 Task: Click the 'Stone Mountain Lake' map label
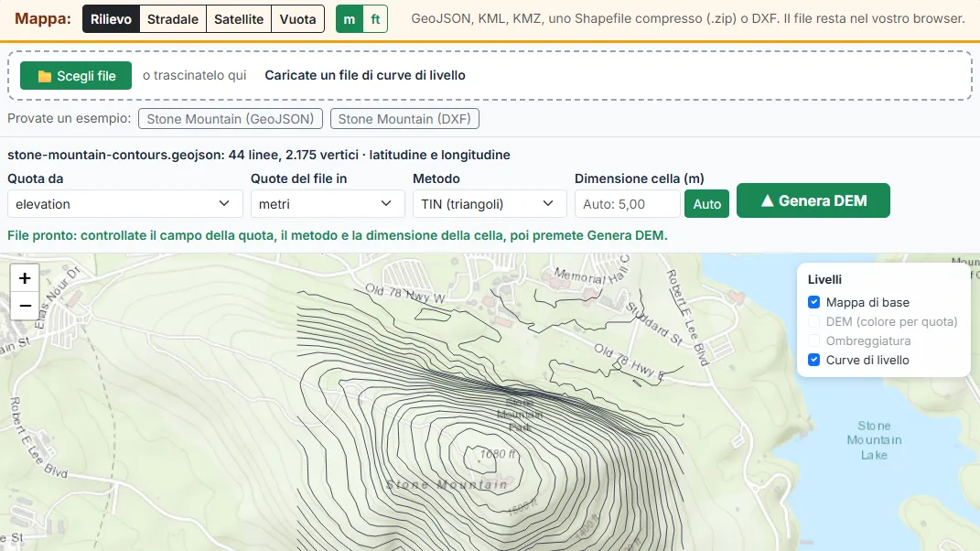coord(874,440)
